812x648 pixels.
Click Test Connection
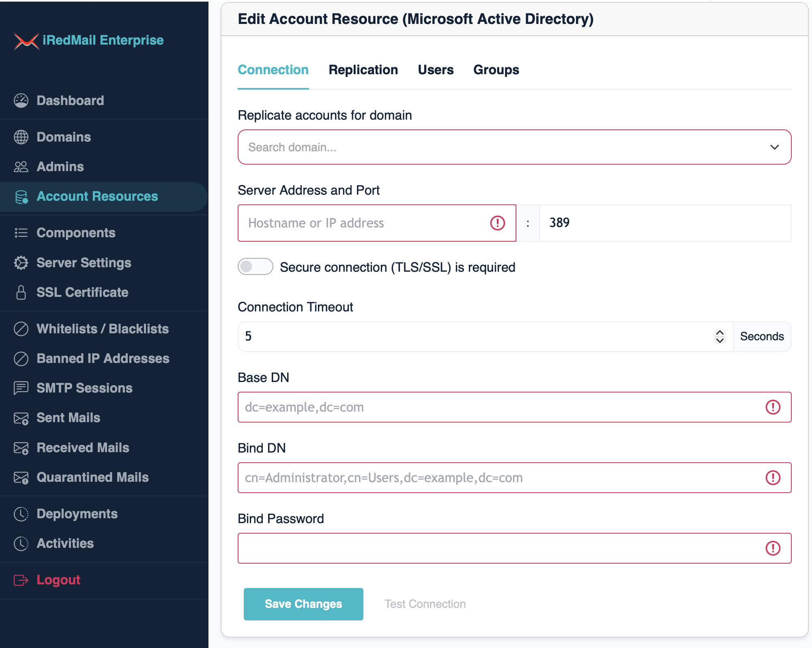click(x=425, y=604)
